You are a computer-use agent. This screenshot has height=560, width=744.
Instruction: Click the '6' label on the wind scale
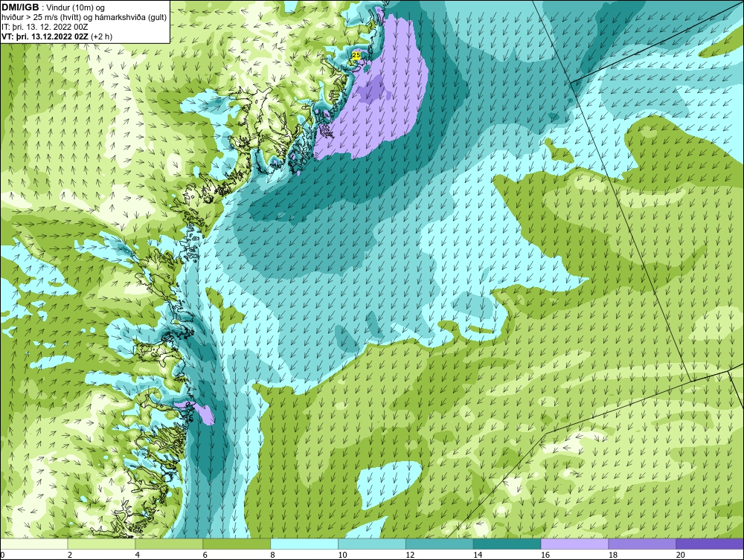(x=205, y=555)
